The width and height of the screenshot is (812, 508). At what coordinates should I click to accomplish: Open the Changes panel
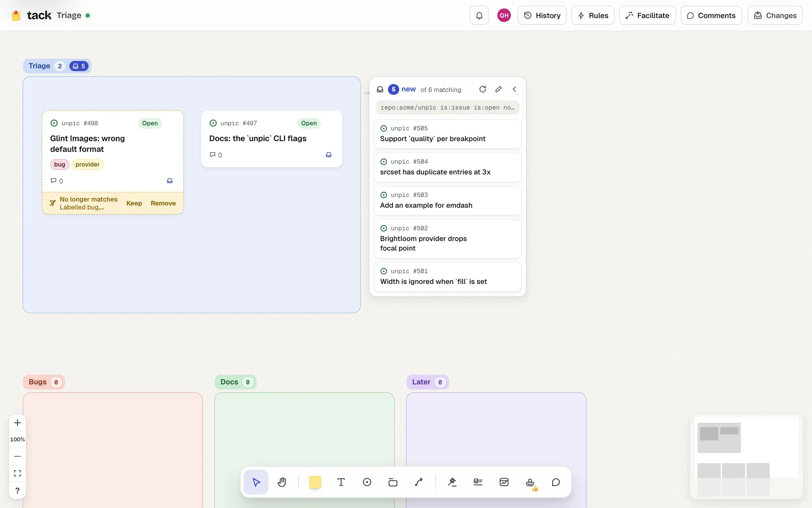pos(775,15)
